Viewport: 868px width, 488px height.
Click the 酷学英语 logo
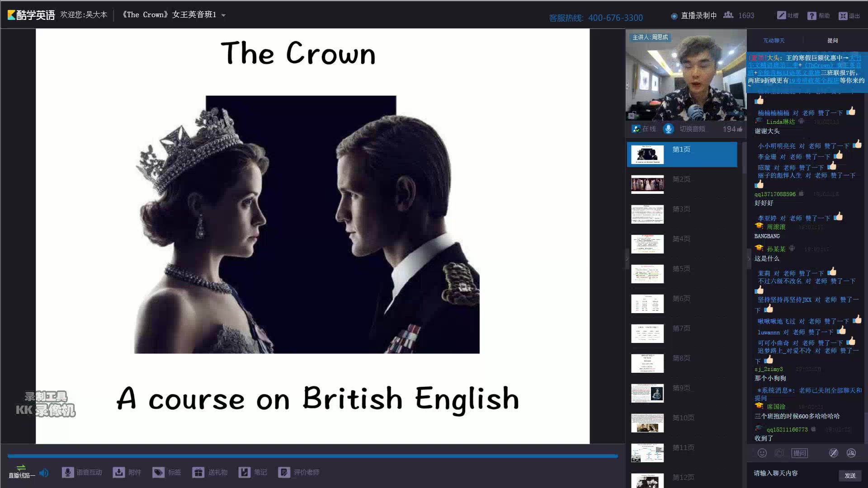coord(31,15)
